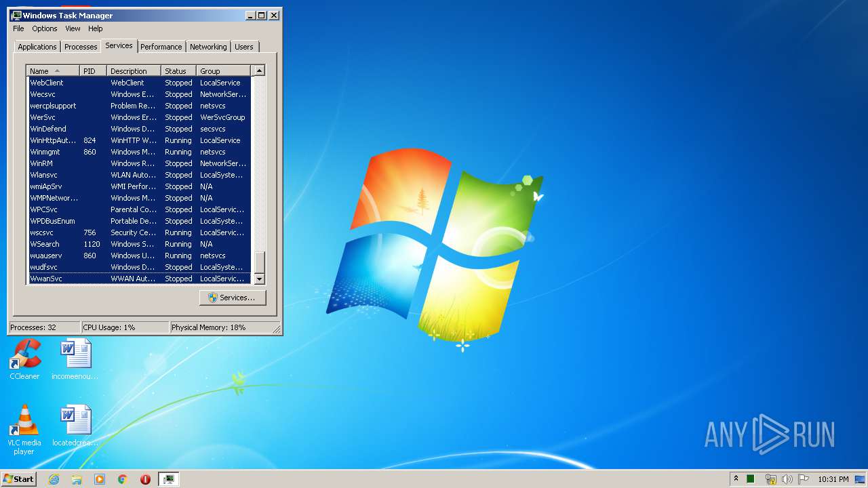Image resolution: width=868 pixels, height=488 pixels.
Task: Click the scrollbar down arrow
Action: pyautogui.click(x=259, y=279)
